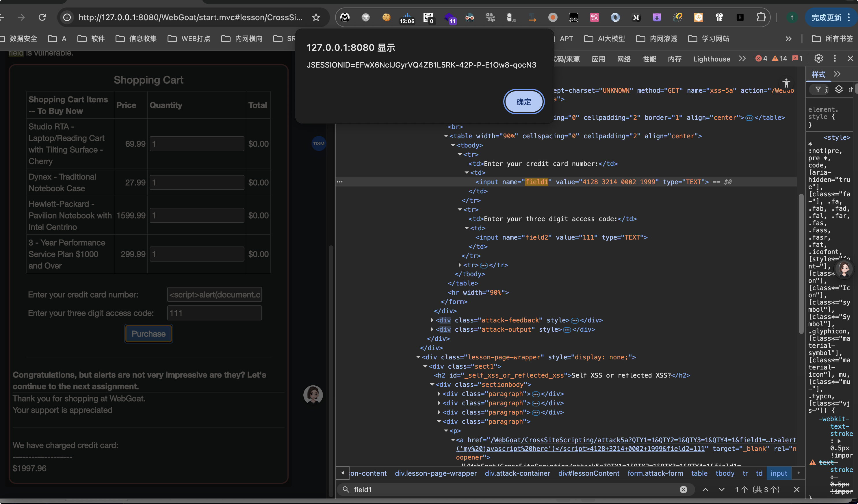Switch to the 网络 tab
858x504 pixels.
tap(624, 59)
